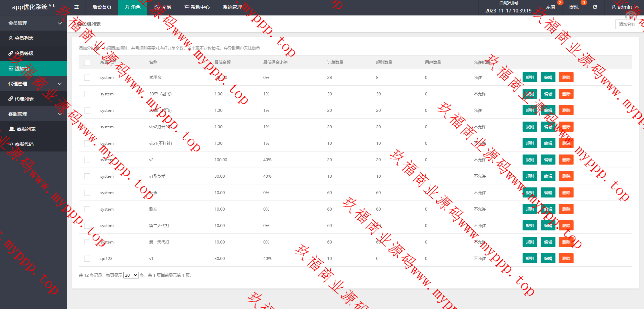This screenshot has width=644, height=309.
Task: Click the sidebar collapse hamburger icon
Action: coord(76,7)
